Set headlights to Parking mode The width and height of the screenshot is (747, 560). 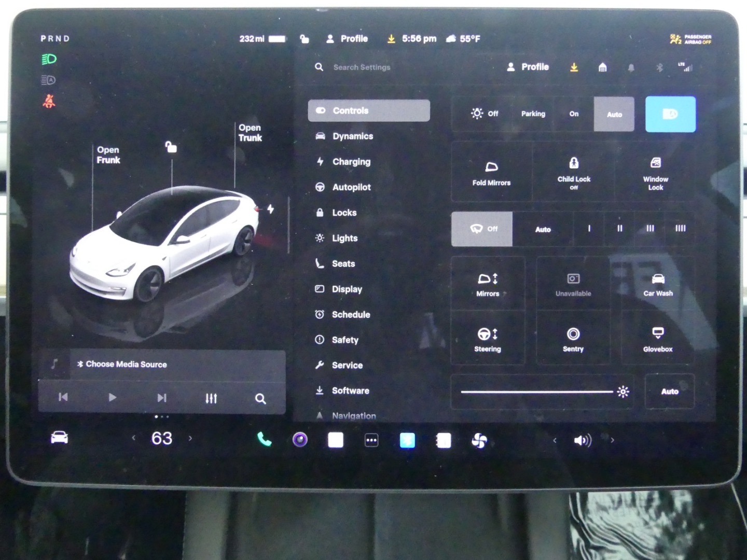[533, 114]
